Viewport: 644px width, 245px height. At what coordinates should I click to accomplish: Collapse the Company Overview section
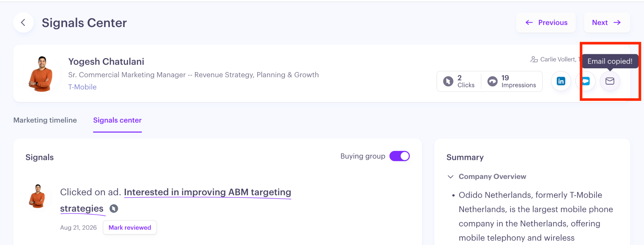(450, 177)
